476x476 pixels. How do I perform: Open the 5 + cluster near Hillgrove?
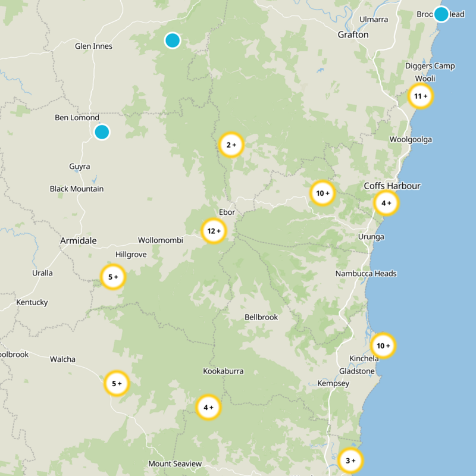pos(113,277)
